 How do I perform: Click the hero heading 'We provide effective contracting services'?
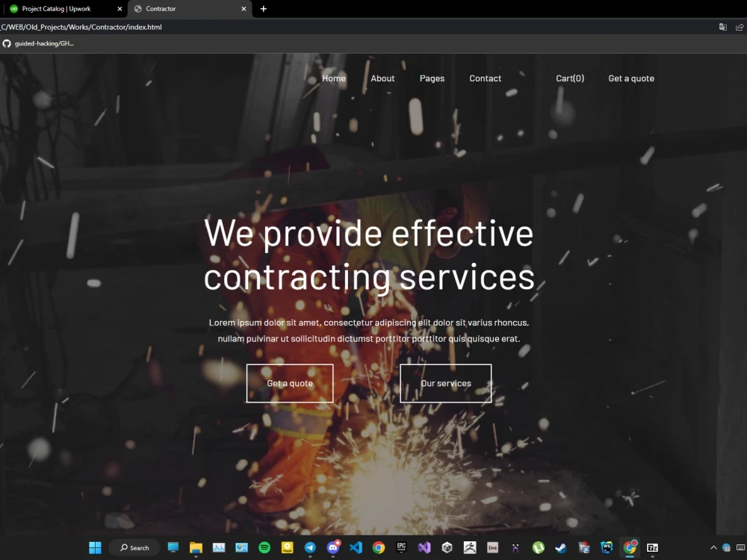[369, 255]
